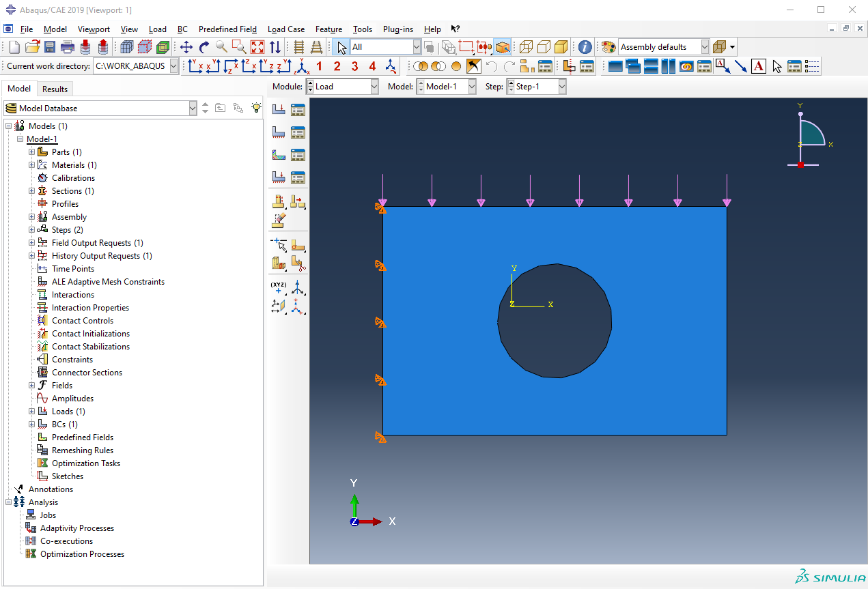Save the model database with floppy icon
The image size is (868, 589).
(x=50, y=47)
